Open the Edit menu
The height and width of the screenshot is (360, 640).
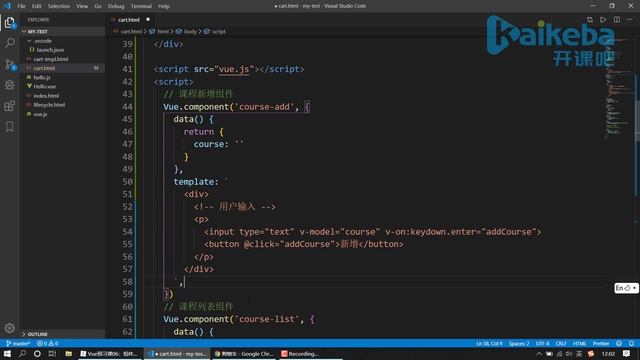tap(37, 6)
